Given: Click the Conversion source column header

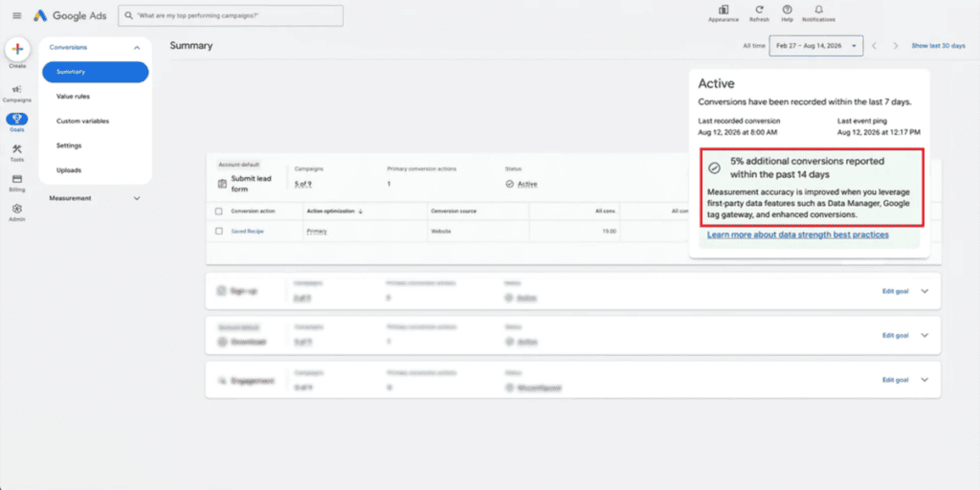Looking at the screenshot, I should coord(454,212).
